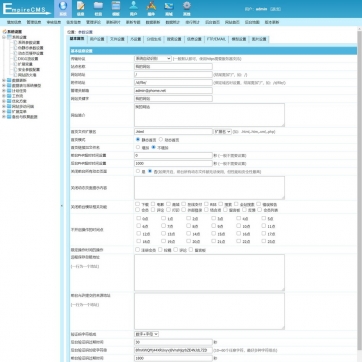Switch to the FTP/EMAIL tab

point(216,39)
